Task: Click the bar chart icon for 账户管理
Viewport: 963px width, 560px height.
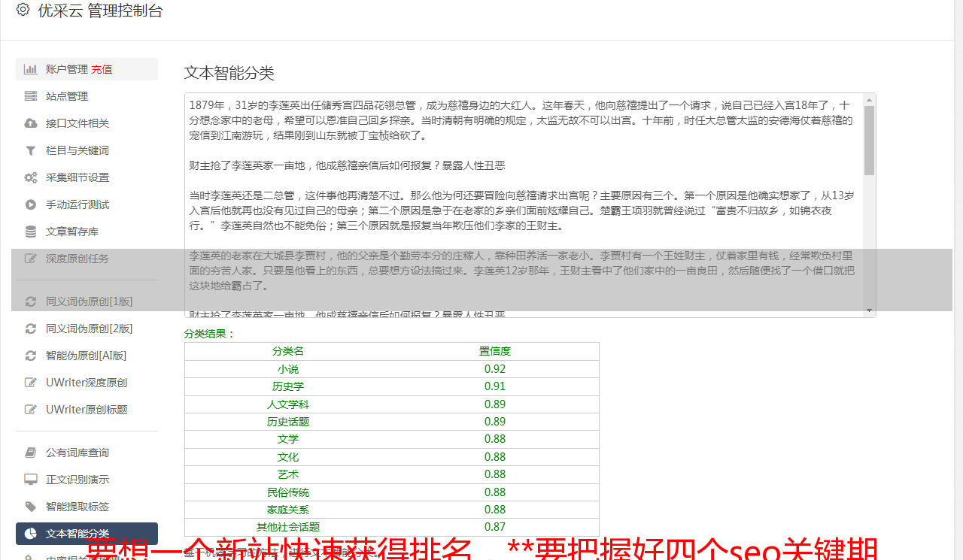Action: [x=31, y=69]
